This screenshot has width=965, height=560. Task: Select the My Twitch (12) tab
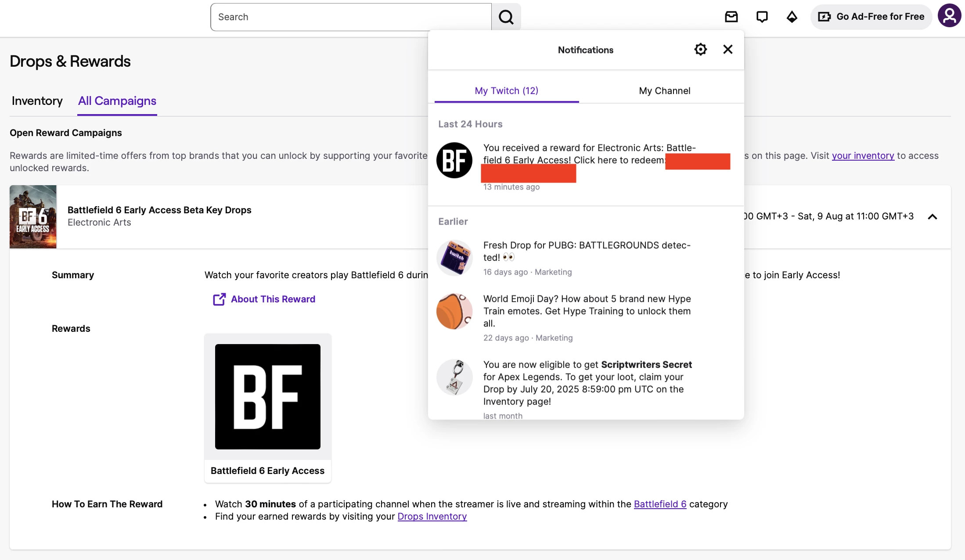click(x=506, y=91)
